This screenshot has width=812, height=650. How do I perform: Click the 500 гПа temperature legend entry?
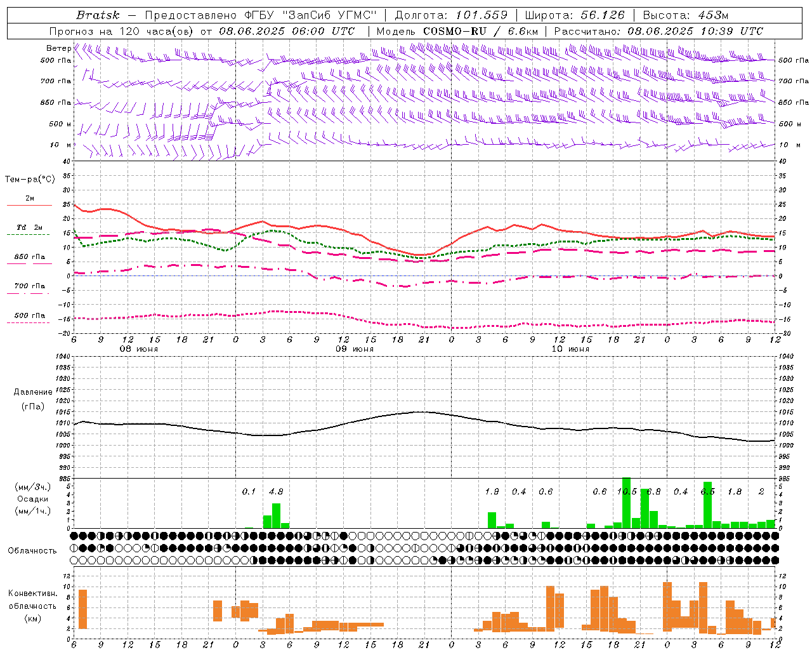(30, 315)
